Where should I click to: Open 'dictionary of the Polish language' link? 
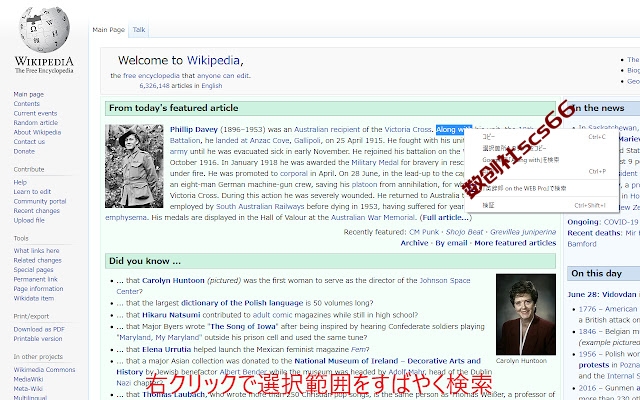pyautogui.click(x=242, y=303)
